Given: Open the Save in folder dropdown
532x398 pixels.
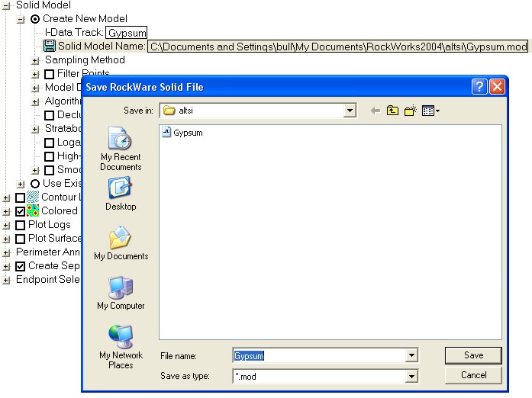Looking at the screenshot, I should click(x=350, y=111).
